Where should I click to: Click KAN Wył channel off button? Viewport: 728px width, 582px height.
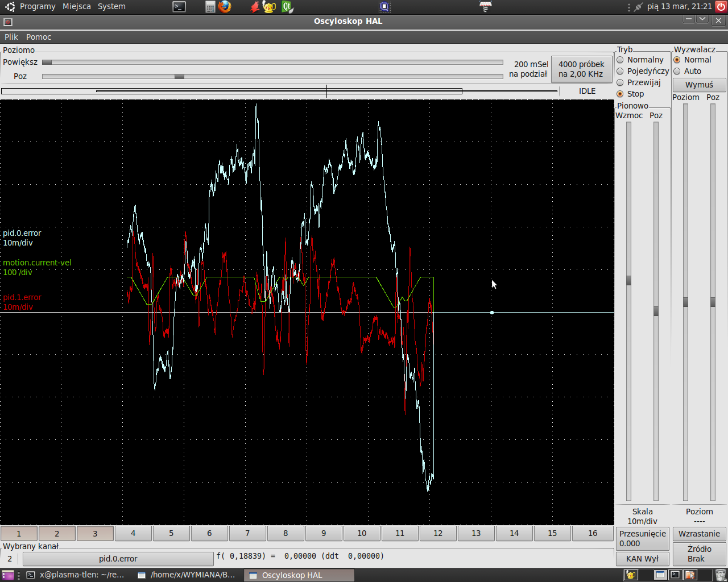click(643, 559)
